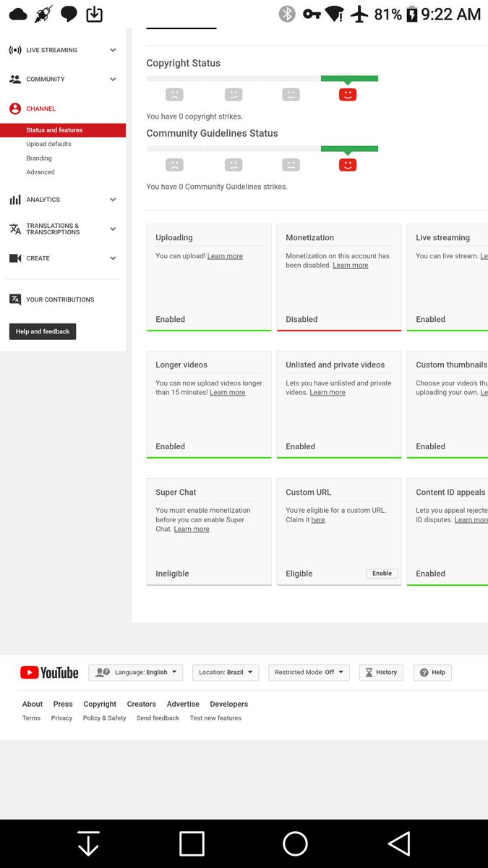Click the Live Streaming broadcast icon

click(x=15, y=51)
